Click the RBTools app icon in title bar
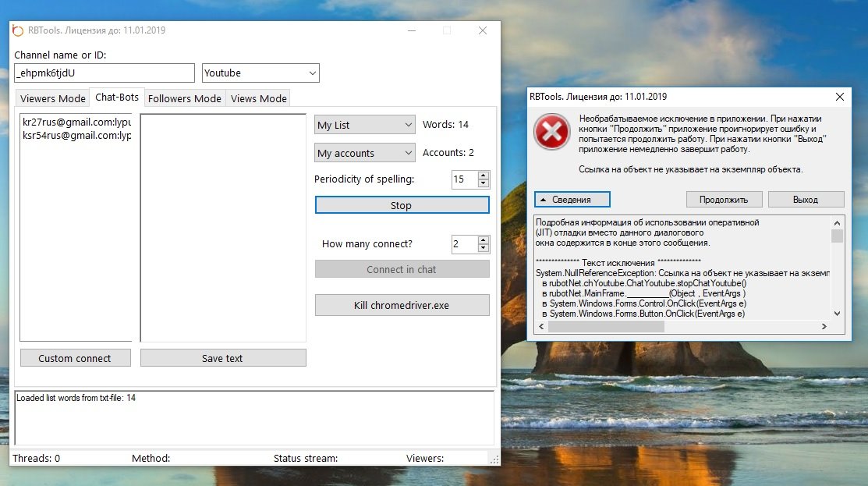 (18, 30)
